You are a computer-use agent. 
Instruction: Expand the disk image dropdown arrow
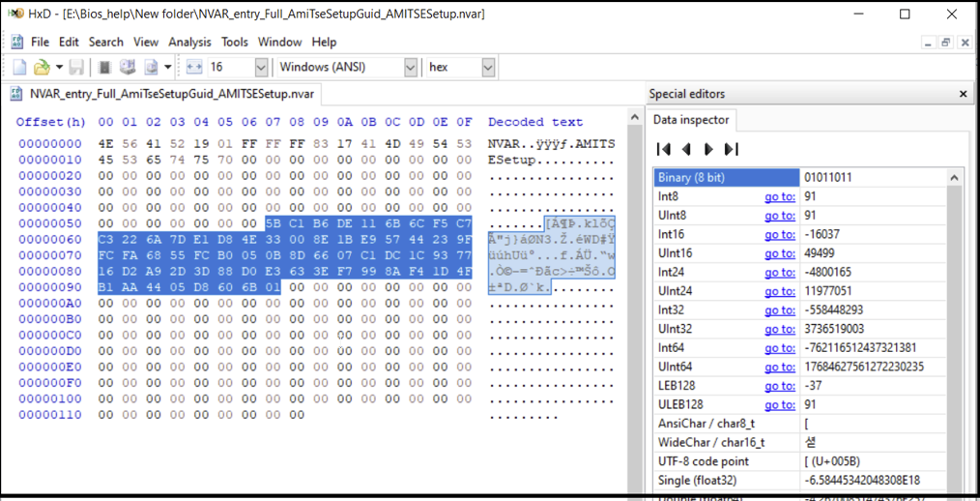(168, 67)
